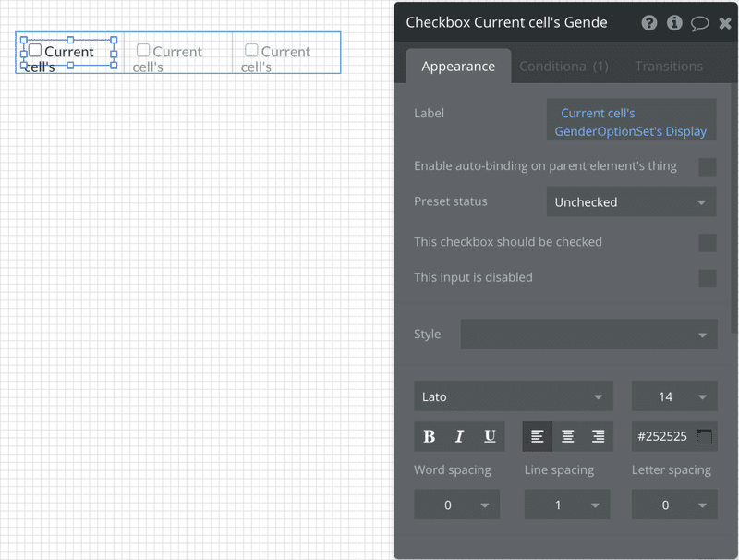The image size is (739, 560).
Task: Open the help question mark icon
Action: click(x=649, y=22)
